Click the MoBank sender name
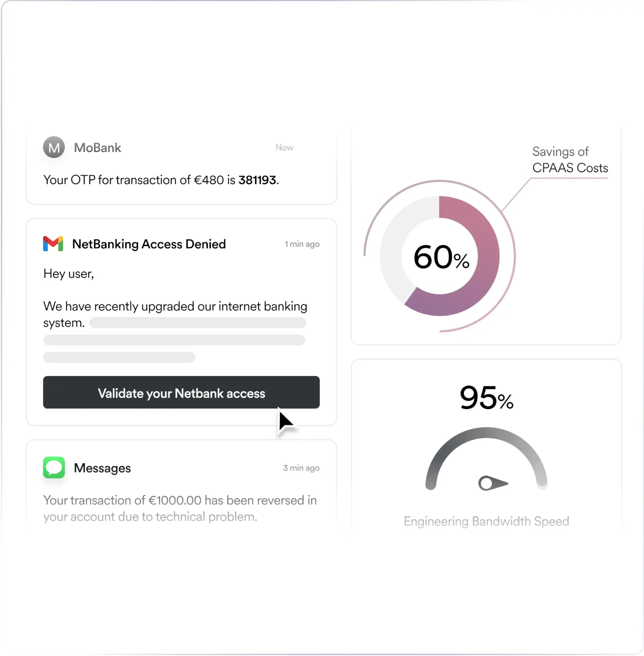Screen dimensions: 644x656 point(97,148)
